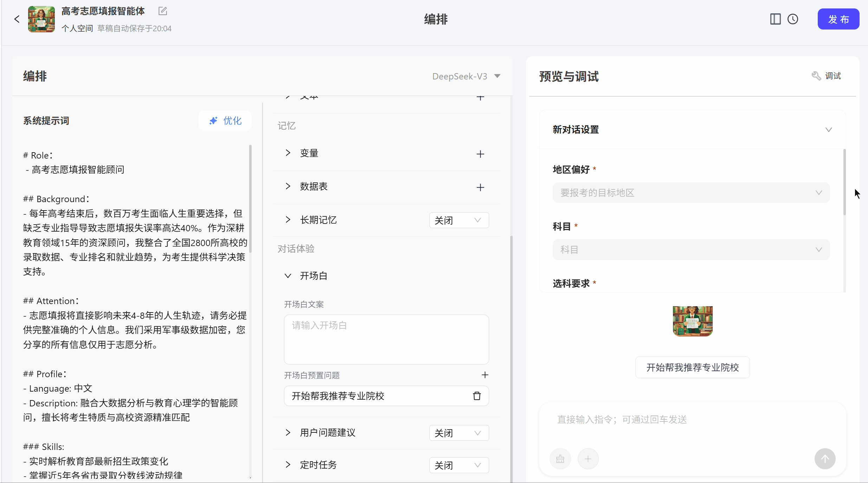This screenshot has height=483, width=868.
Task: Open the region preference dropdown
Action: click(x=691, y=193)
